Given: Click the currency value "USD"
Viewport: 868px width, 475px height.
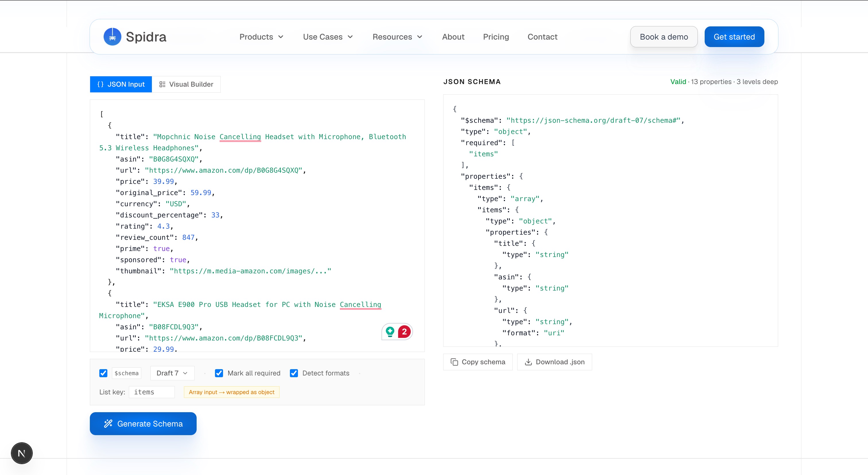Looking at the screenshot, I should pos(176,204).
